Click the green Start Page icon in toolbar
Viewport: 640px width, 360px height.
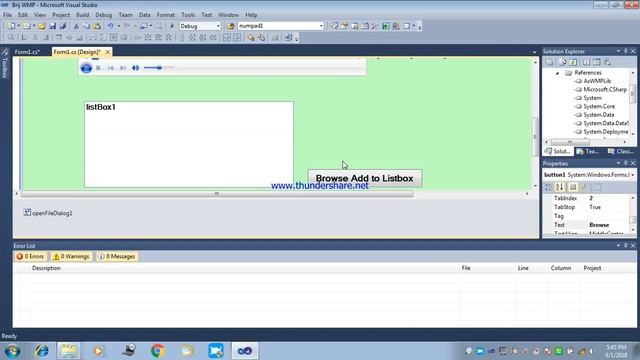pyautogui.click(x=386, y=26)
